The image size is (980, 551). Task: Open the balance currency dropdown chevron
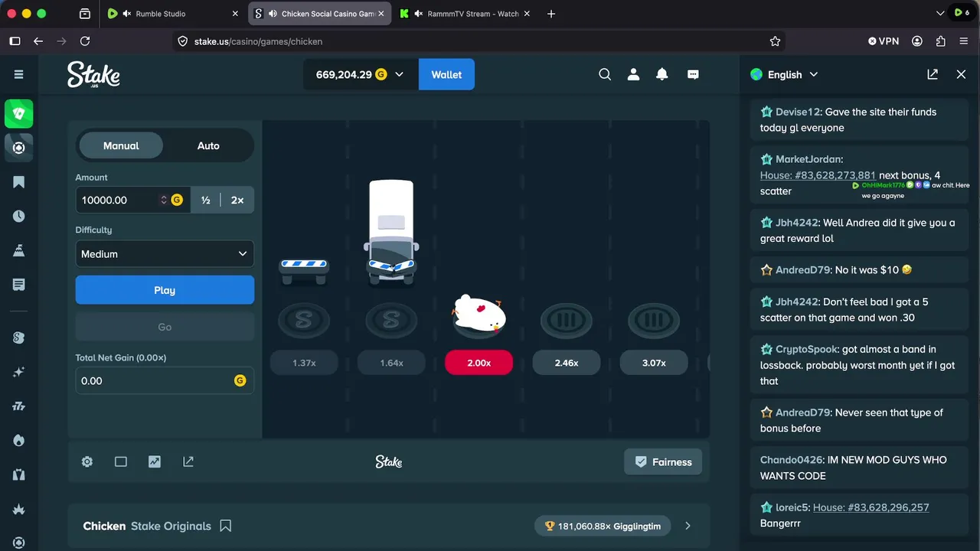399,74
